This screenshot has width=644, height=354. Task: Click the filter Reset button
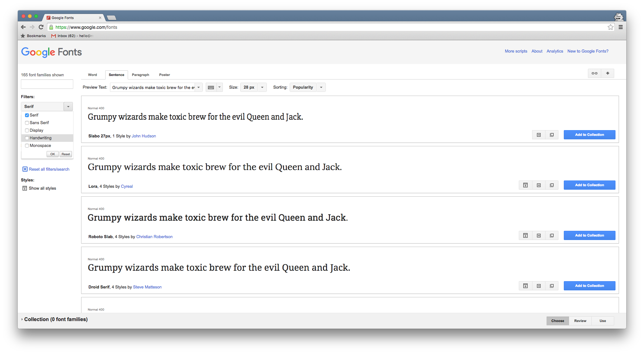pos(66,154)
